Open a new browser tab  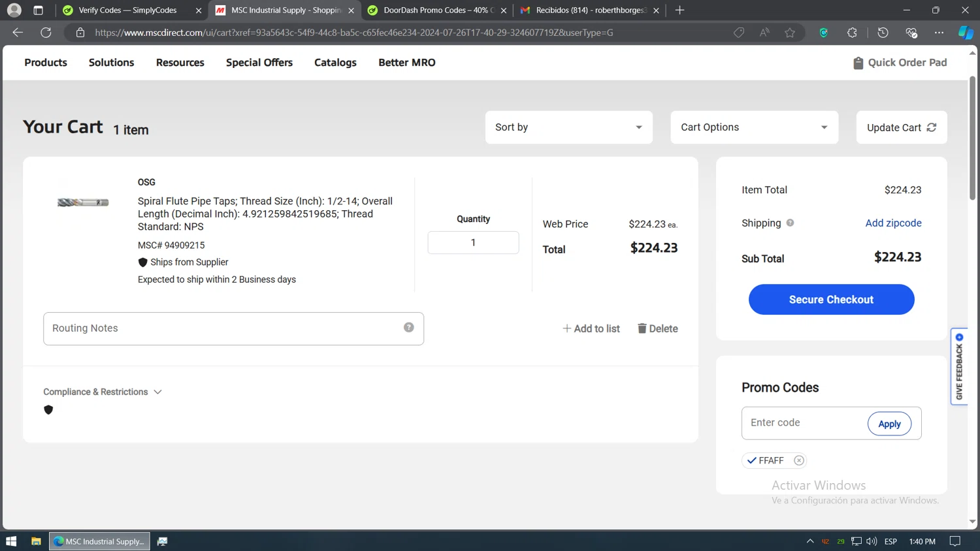coord(679,10)
